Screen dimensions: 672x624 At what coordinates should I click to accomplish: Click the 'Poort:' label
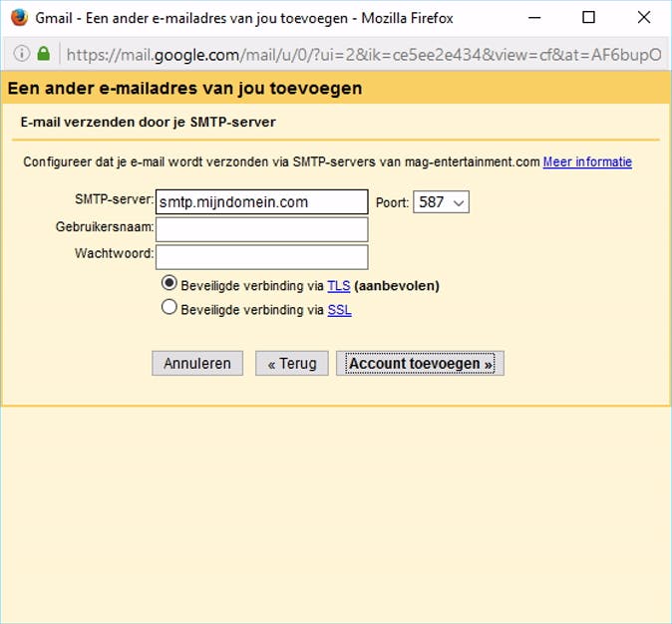click(392, 202)
